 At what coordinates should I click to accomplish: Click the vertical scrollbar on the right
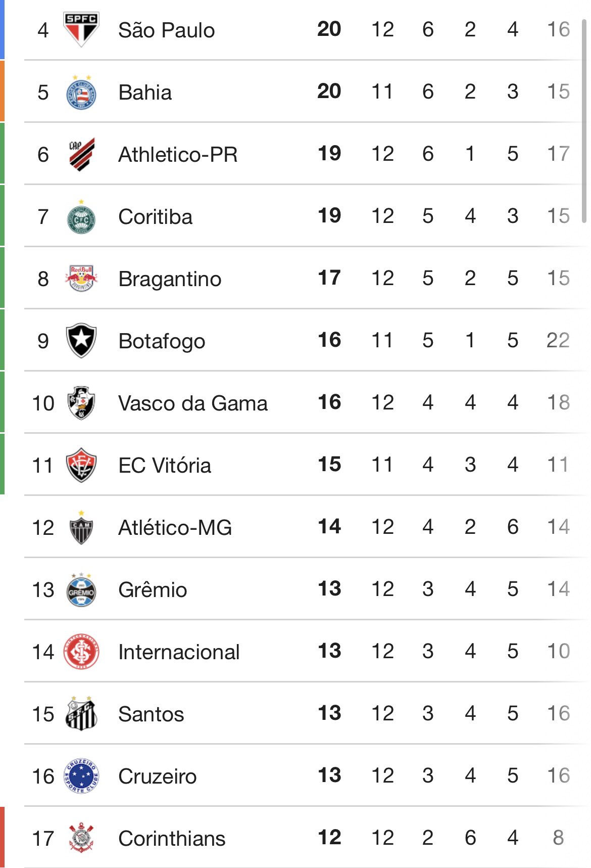click(584, 121)
